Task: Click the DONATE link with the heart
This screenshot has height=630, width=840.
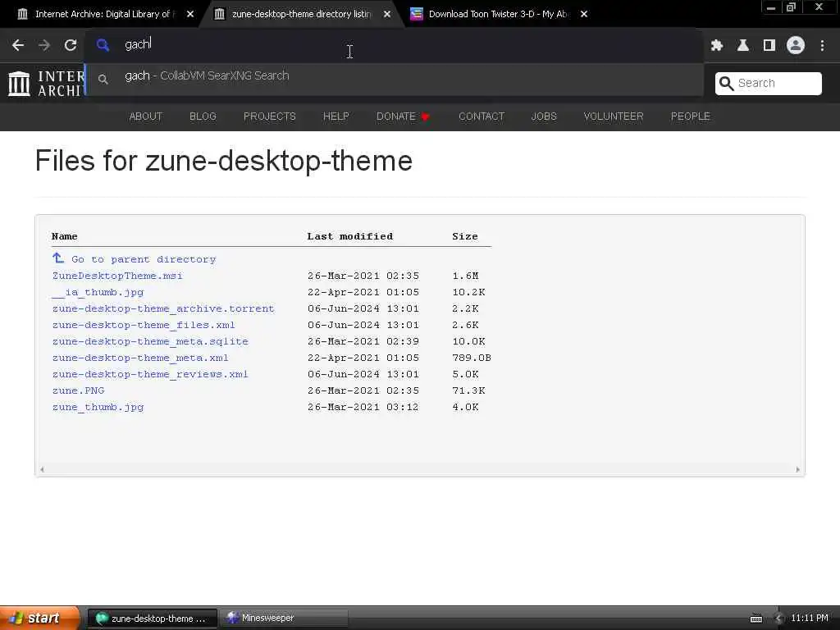Action: coord(404,116)
